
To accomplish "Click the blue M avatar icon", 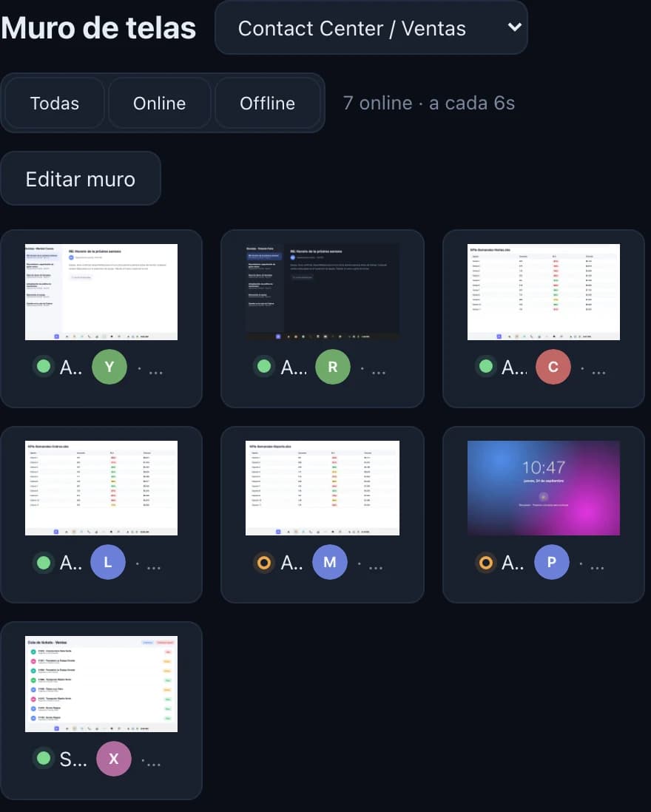I will (x=330, y=562).
